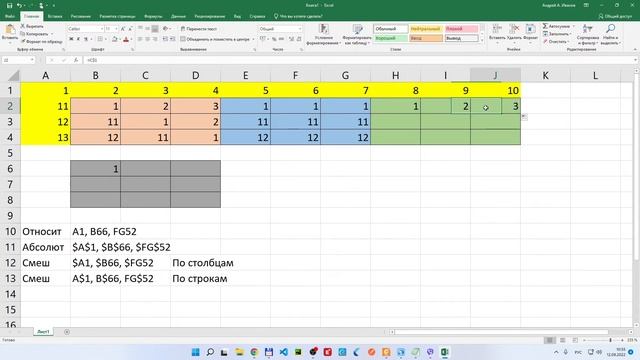Screen dimensions: 640x360
Task: Open the Insert (Вставка) tab
Action: point(55,16)
